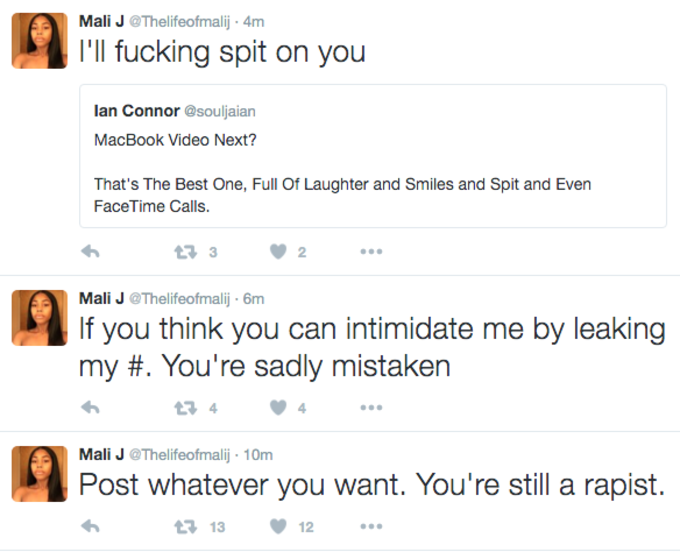
Task: Open @Thelifeofmalij handle on first tweet
Action: pos(180,21)
